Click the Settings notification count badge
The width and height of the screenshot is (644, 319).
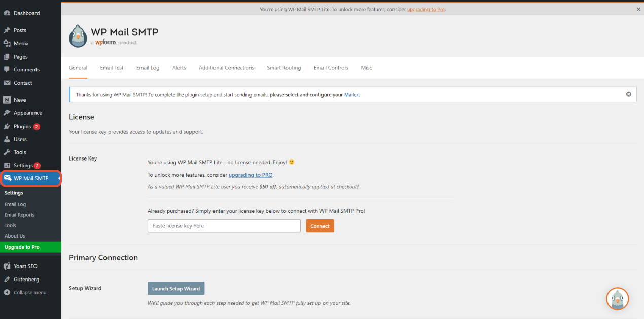pos(37,166)
